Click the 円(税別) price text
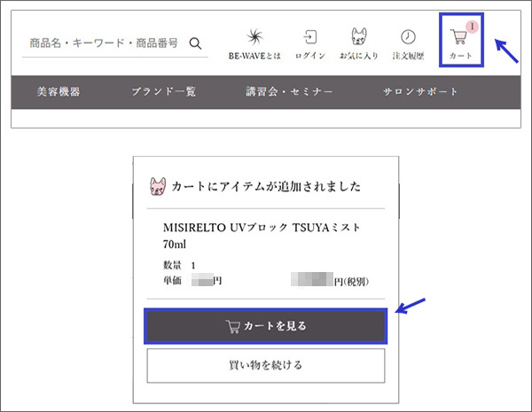This screenshot has height=412, width=532. 351,282
